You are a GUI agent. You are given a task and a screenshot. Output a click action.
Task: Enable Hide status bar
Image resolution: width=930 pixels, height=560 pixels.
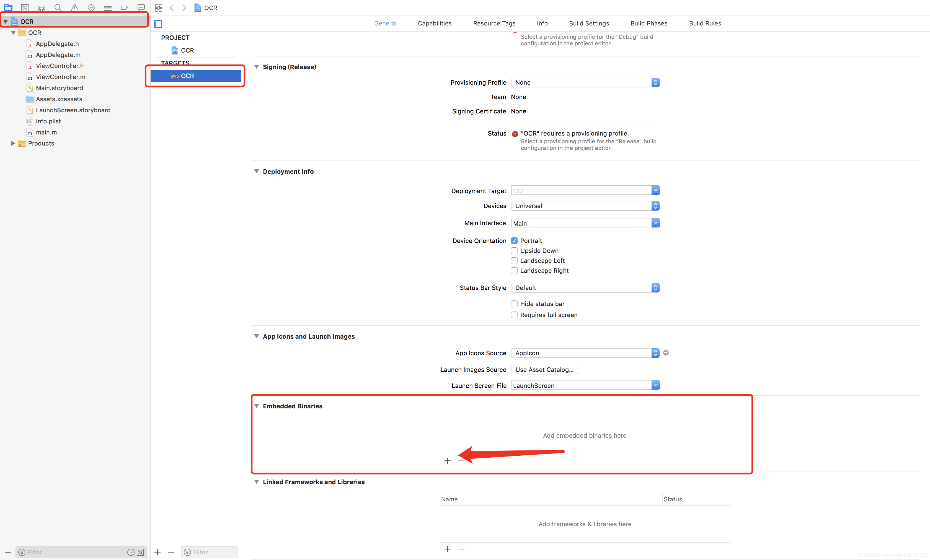click(x=514, y=304)
